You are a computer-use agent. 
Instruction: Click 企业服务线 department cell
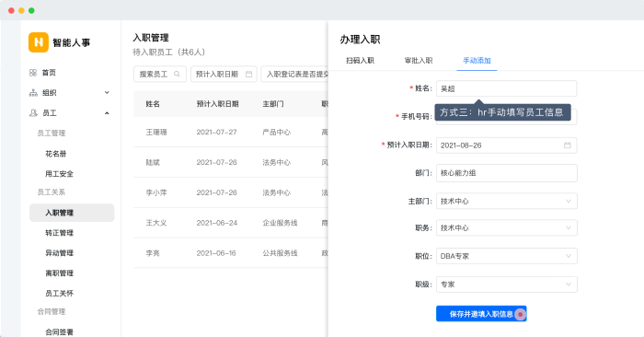pos(280,223)
